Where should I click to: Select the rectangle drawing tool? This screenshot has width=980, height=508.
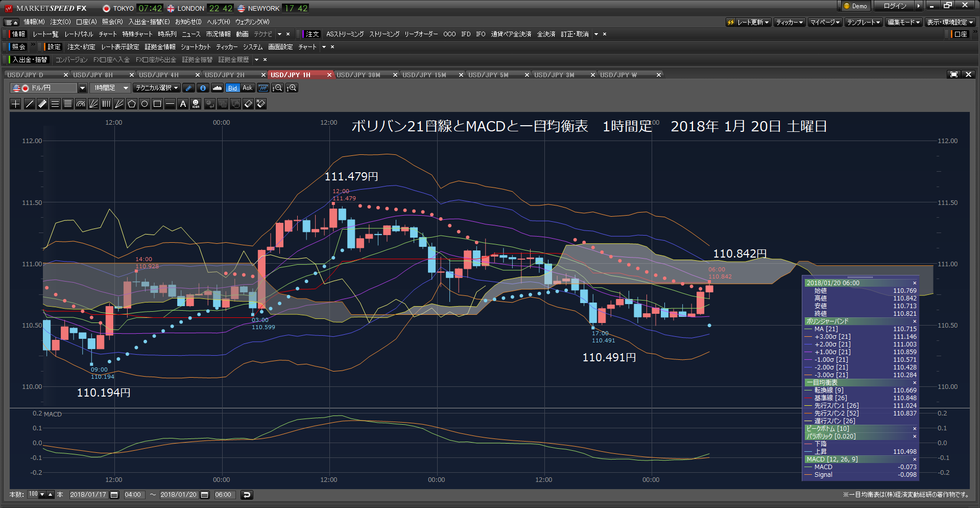[x=157, y=104]
